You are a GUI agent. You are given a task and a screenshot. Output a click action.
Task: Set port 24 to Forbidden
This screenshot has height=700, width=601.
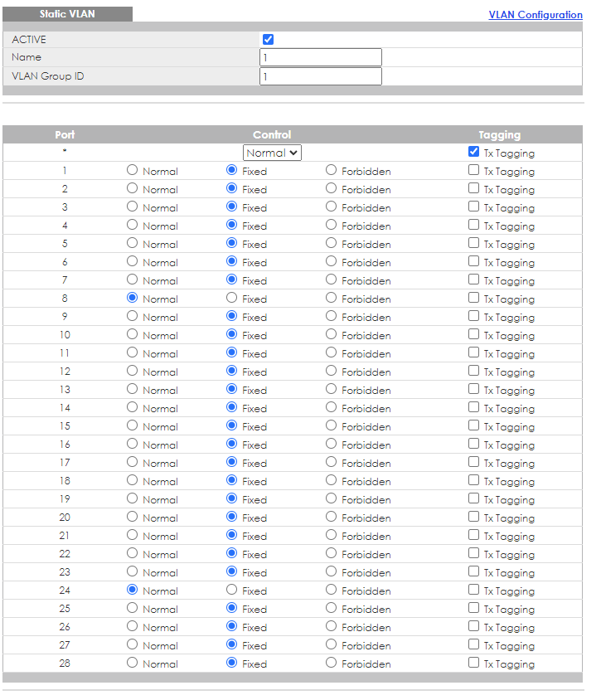coord(331,590)
